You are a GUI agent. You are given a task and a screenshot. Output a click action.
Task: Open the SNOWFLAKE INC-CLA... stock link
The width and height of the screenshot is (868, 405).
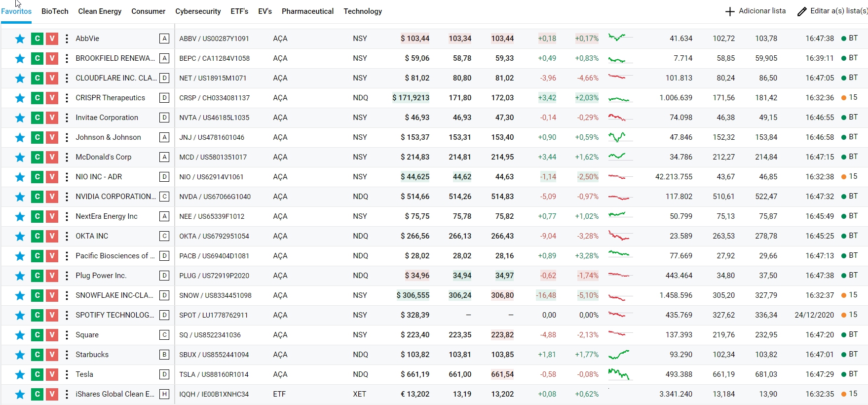point(114,295)
